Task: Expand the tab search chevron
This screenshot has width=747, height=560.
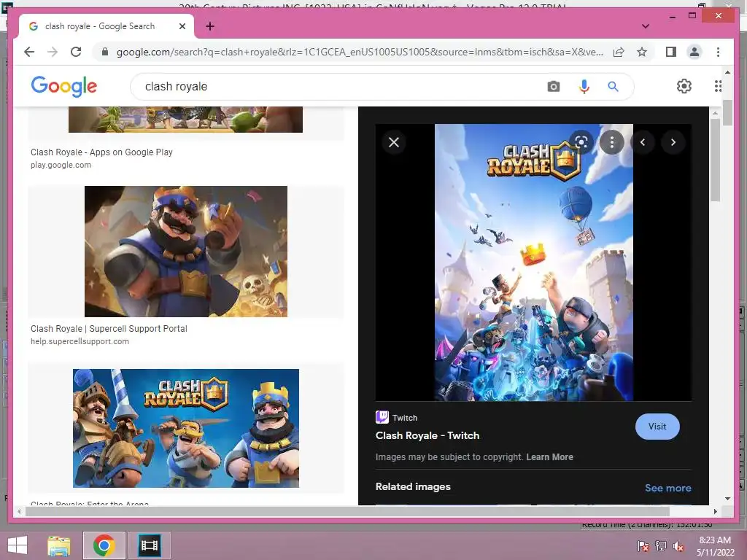Action: click(x=646, y=26)
